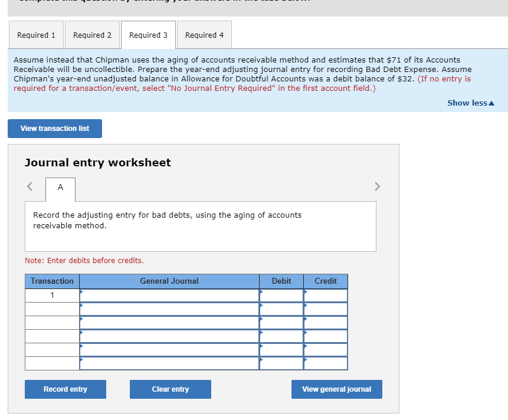
Task: Switch to the Required 1 tab
Action: click(x=36, y=34)
